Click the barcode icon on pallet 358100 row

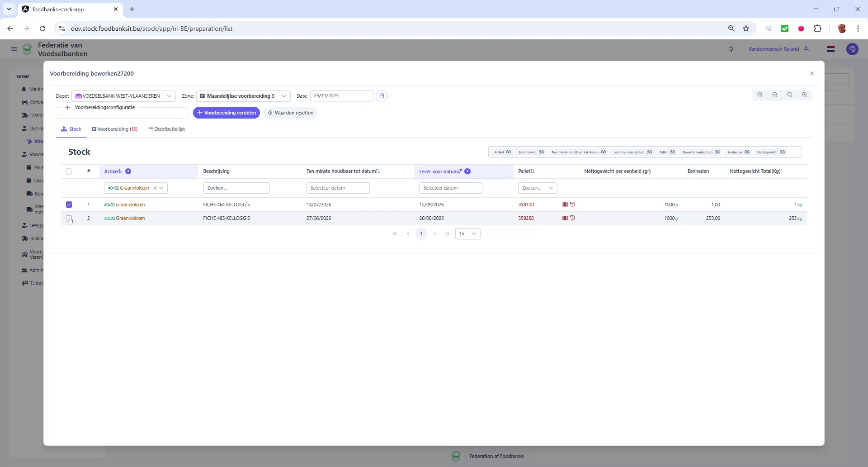(x=565, y=205)
